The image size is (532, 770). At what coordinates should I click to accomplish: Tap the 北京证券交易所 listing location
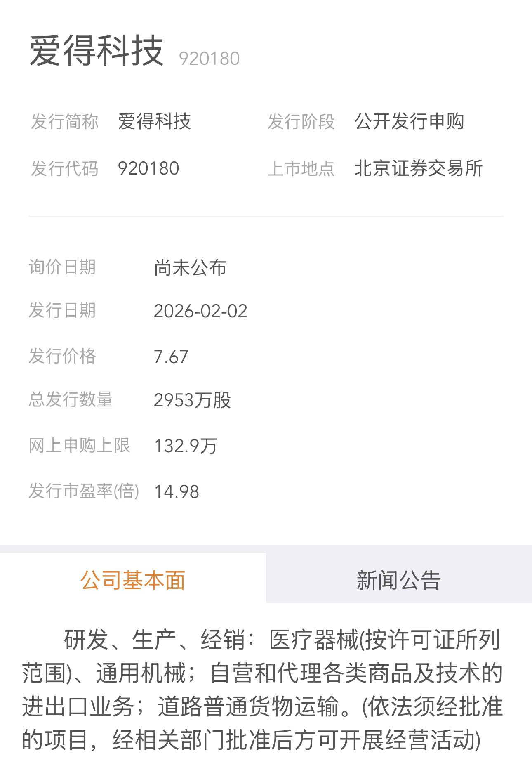(418, 168)
